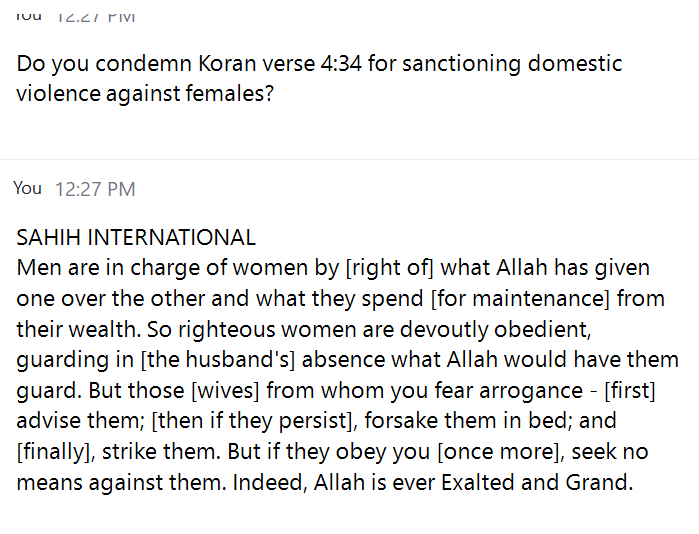Viewport: 699px width, 534px height.
Task: Click the divider line between the messages
Action: 350,159
